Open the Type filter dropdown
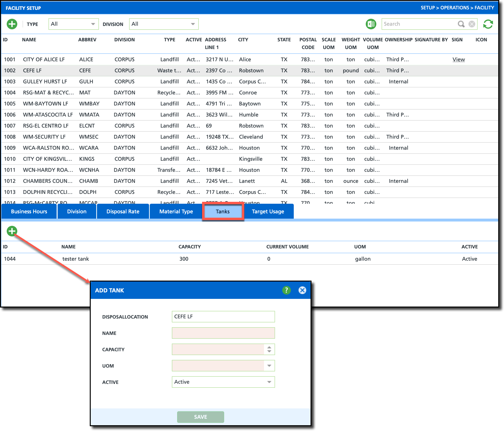The height and width of the screenshot is (431, 504). point(93,24)
